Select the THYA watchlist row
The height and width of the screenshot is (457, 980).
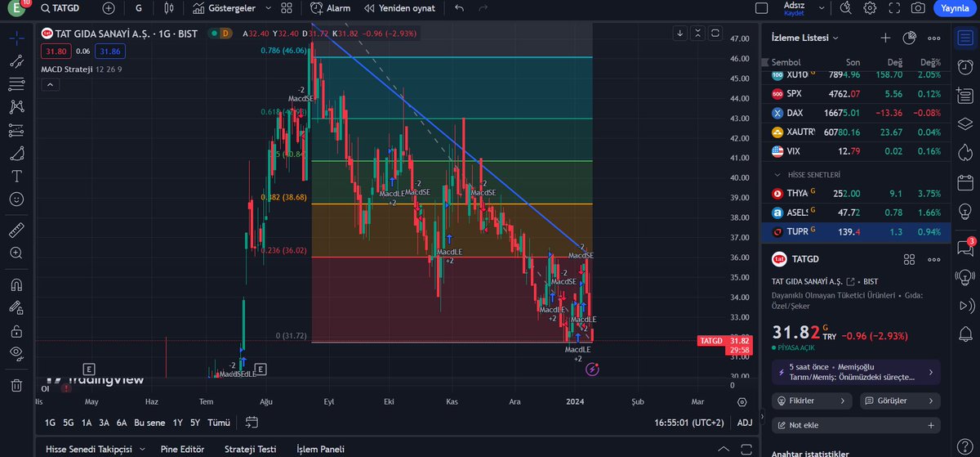point(856,194)
